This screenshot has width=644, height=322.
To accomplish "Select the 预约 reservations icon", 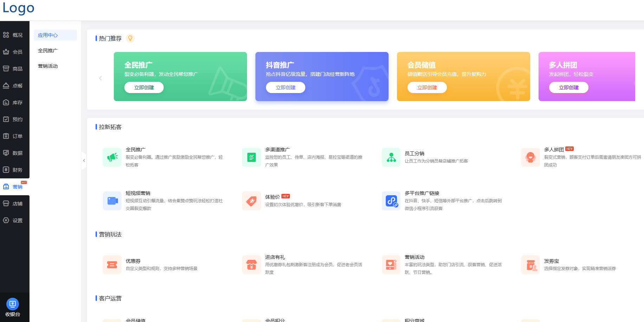I will pyautogui.click(x=15, y=119).
